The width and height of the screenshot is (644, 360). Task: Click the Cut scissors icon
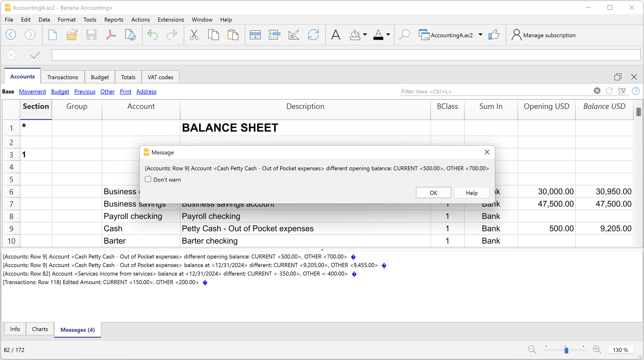[x=194, y=35]
